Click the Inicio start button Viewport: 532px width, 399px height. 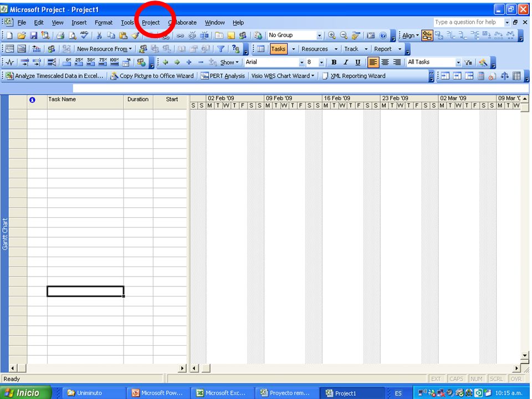26,392
